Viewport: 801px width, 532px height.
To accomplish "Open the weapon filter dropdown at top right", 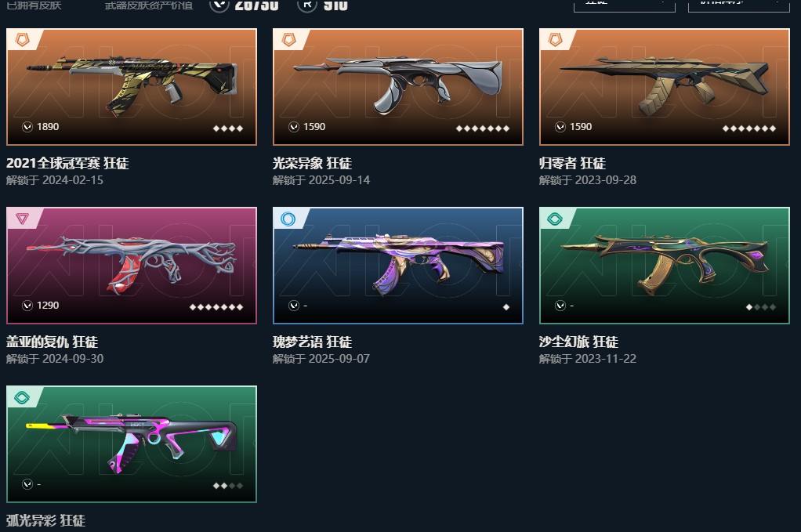I will (x=624, y=5).
